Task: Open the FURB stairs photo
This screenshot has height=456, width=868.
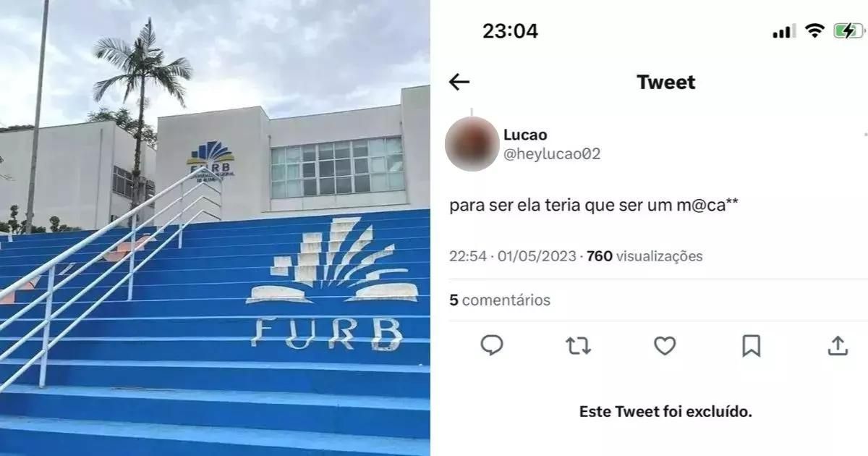Action: click(x=215, y=228)
